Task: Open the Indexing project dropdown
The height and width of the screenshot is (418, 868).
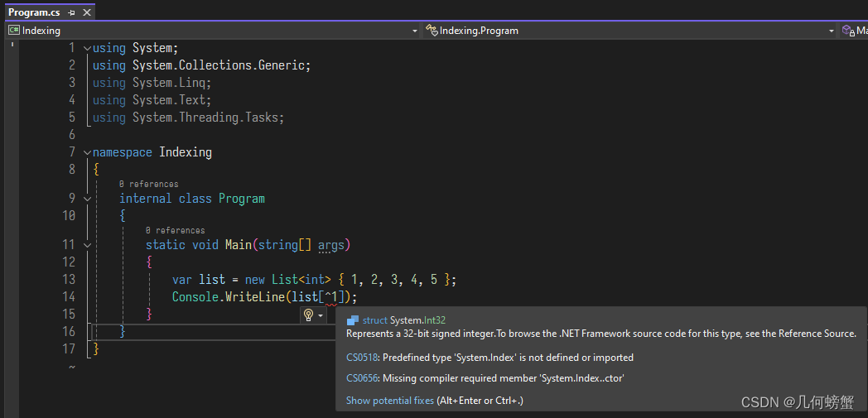Action: point(415,31)
